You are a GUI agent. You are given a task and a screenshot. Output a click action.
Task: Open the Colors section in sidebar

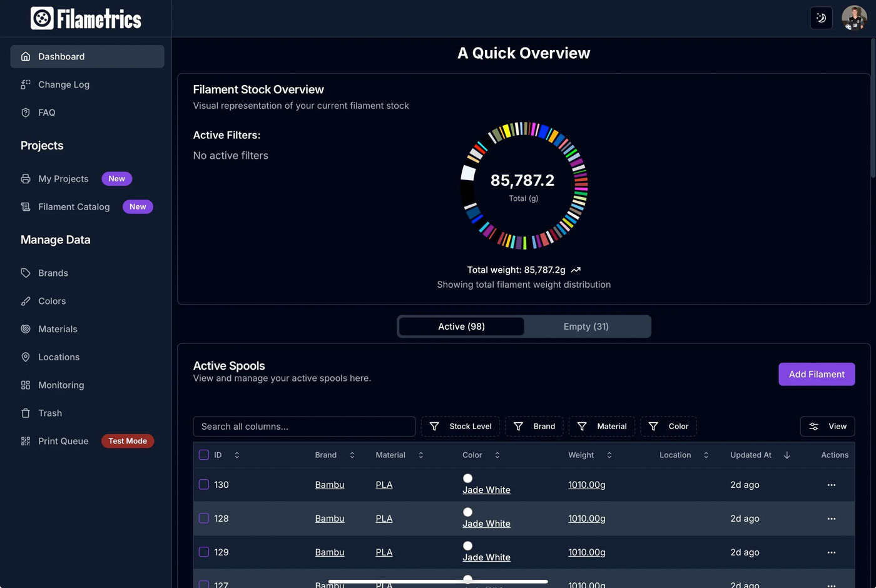tap(51, 301)
